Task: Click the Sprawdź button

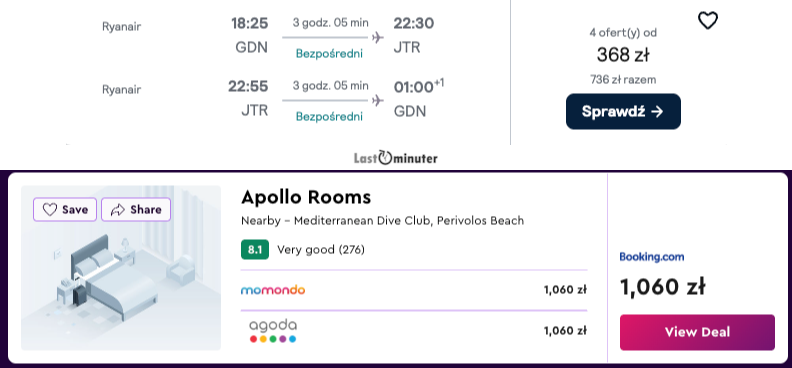Action: [x=623, y=112]
